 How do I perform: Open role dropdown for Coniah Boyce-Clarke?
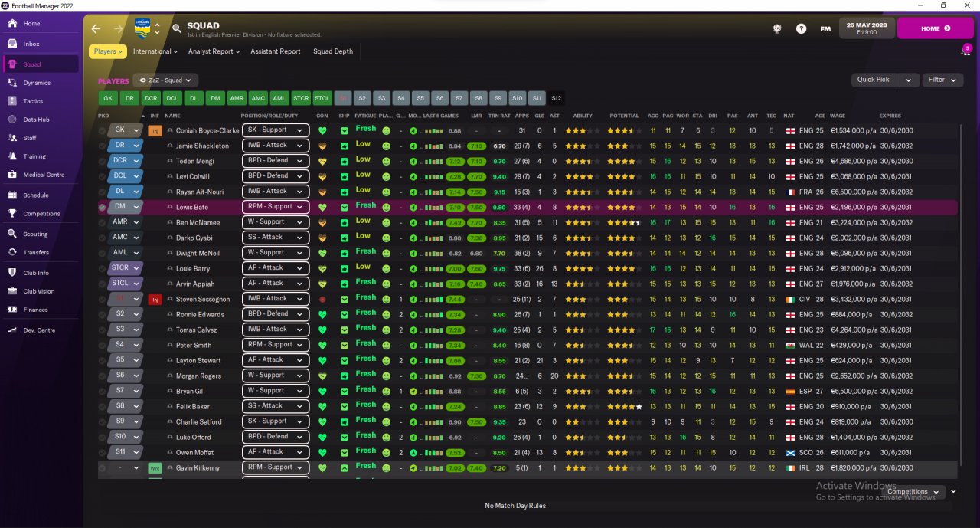pos(276,130)
